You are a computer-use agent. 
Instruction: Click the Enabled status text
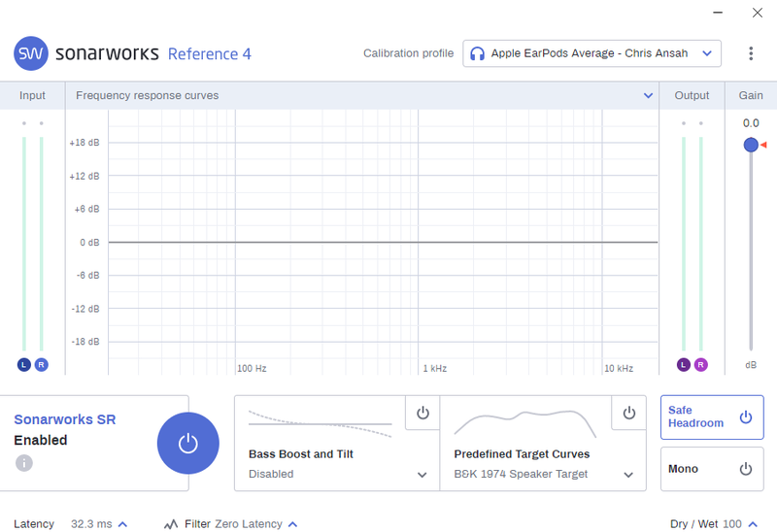tap(41, 440)
